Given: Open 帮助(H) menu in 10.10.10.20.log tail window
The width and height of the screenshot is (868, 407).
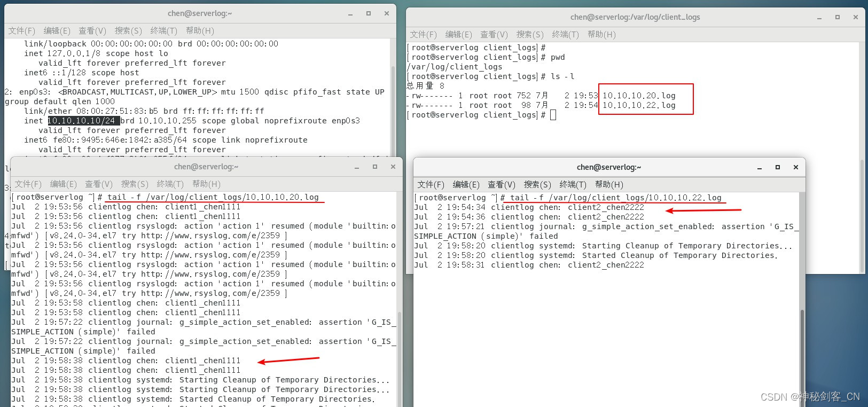Looking at the screenshot, I should click(206, 184).
